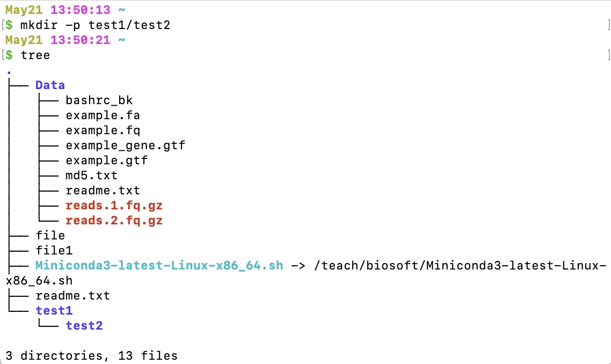
Task: Click the cyan Miniconda3-latest-Linux-x86_64.sh symlink
Action: (x=159, y=266)
